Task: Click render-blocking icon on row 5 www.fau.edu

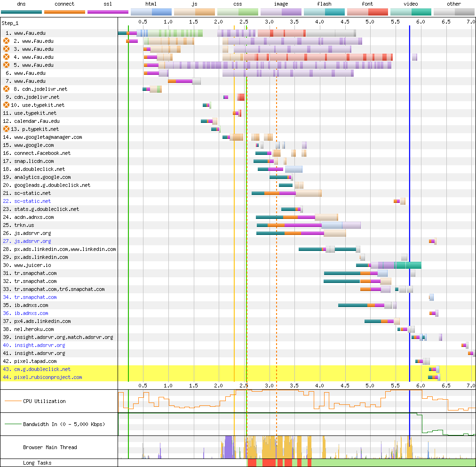Action: click(7, 65)
